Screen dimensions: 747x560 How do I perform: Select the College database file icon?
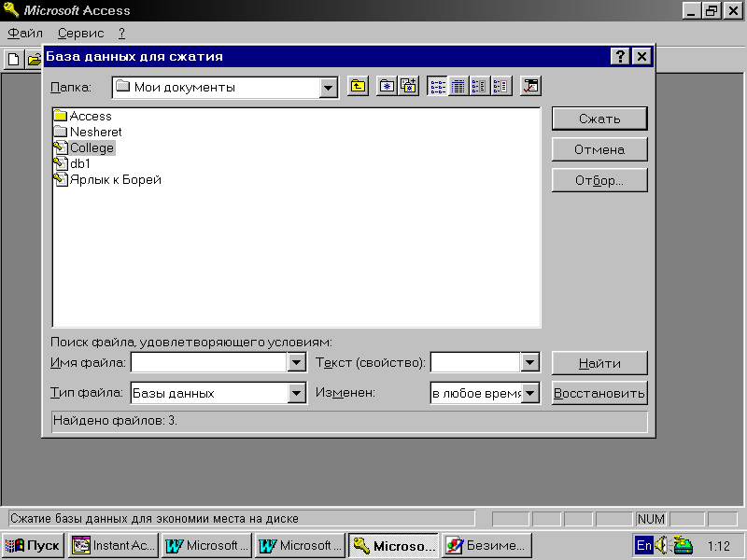click(x=61, y=147)
